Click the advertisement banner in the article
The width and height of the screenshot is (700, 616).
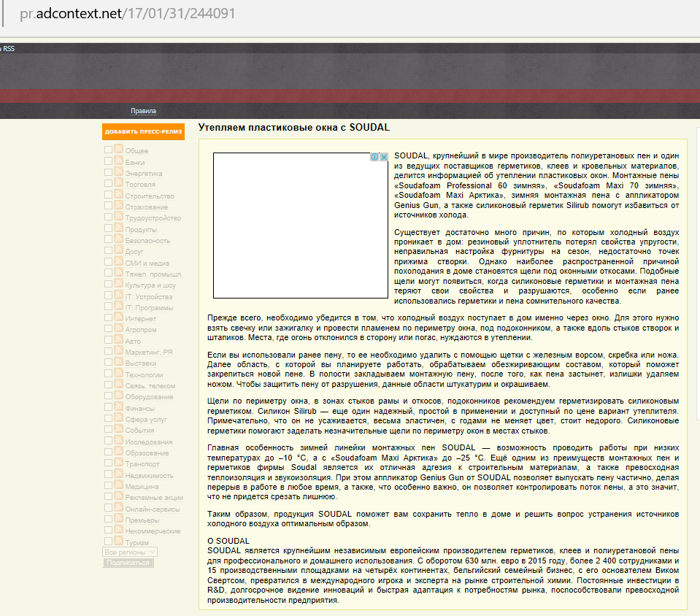point(301,226)
